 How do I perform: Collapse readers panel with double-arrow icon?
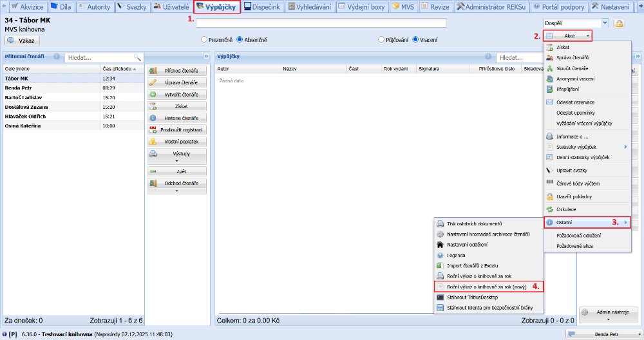tap(206, 57)
